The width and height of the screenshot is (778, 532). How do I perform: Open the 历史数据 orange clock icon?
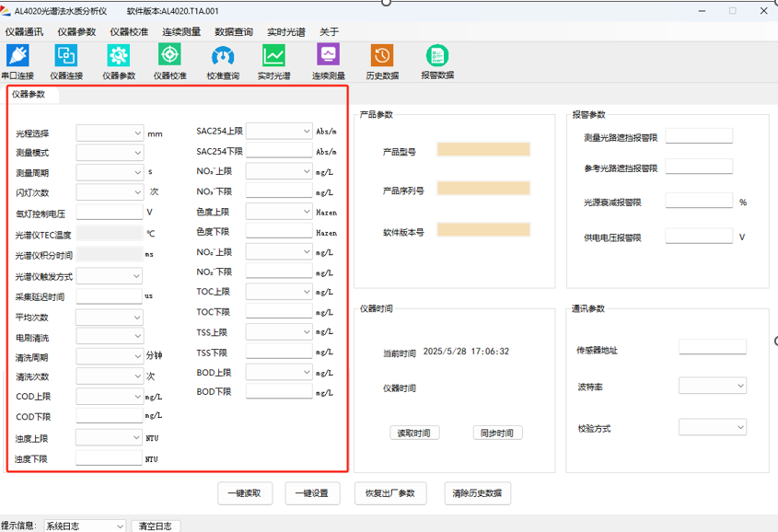click(x=382, y=55)
